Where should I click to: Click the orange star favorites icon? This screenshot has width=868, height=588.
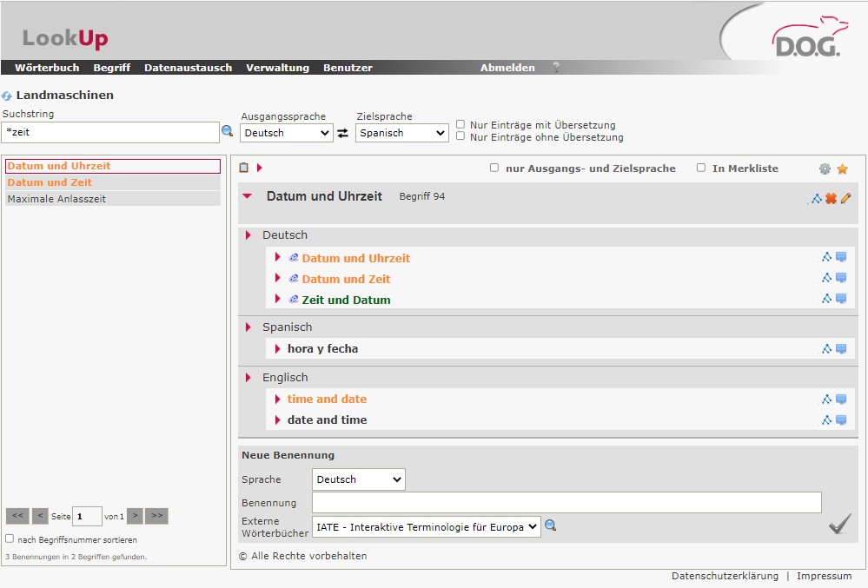[x=842, y=169]
